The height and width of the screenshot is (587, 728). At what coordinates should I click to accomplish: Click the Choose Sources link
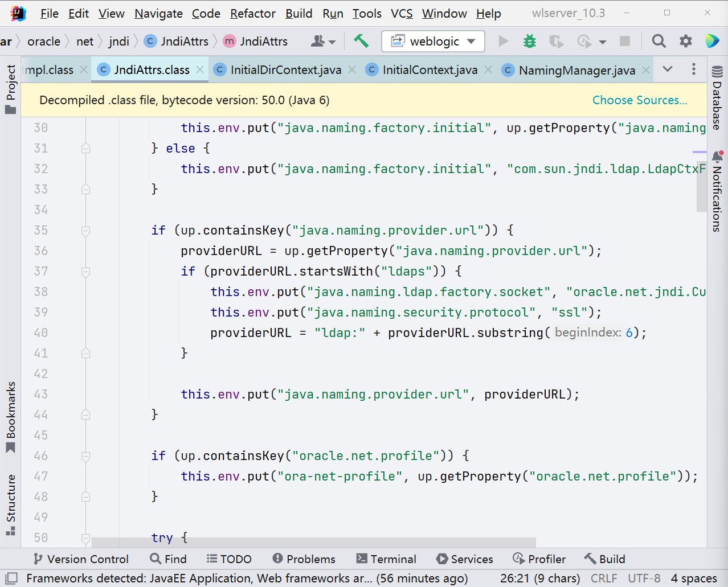(639, 100)
